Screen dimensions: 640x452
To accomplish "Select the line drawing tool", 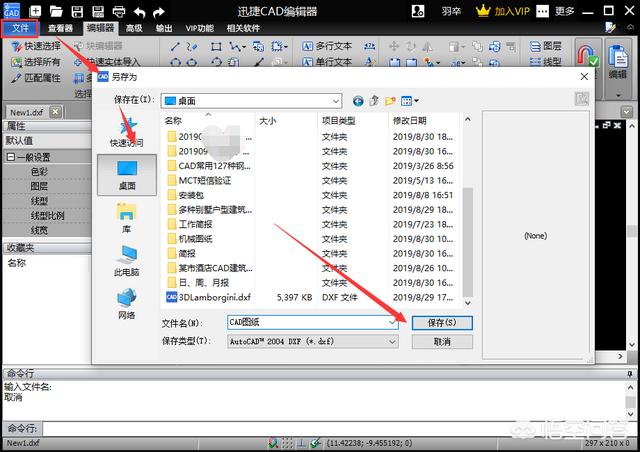I will [x=175, y=47].
